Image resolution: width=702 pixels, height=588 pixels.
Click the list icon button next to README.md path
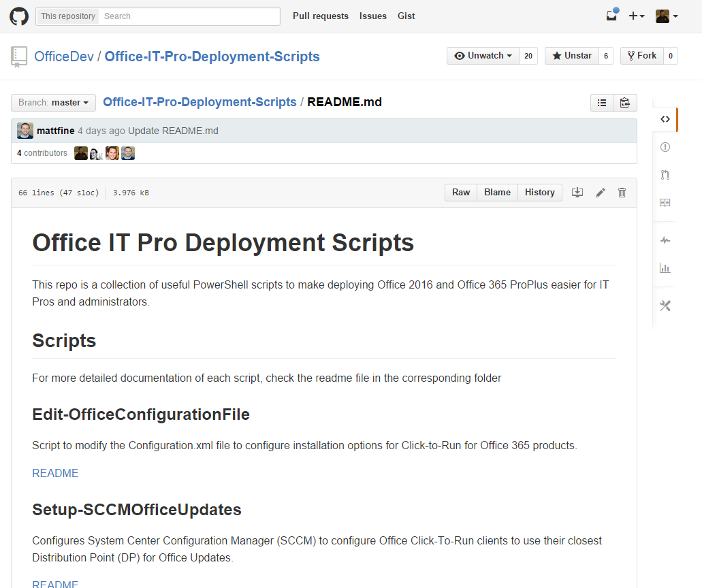click(x=602, y=103)
